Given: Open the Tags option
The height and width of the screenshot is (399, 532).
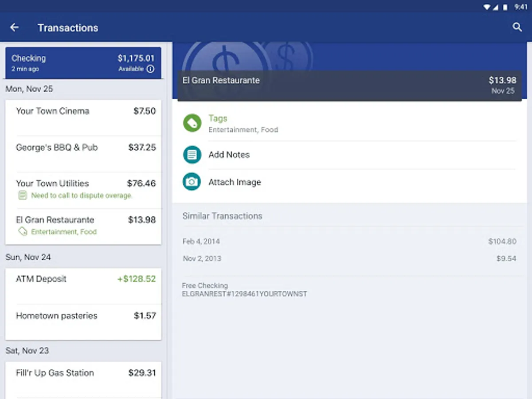Looking at the screenshot, I should [x=349, y=124].
